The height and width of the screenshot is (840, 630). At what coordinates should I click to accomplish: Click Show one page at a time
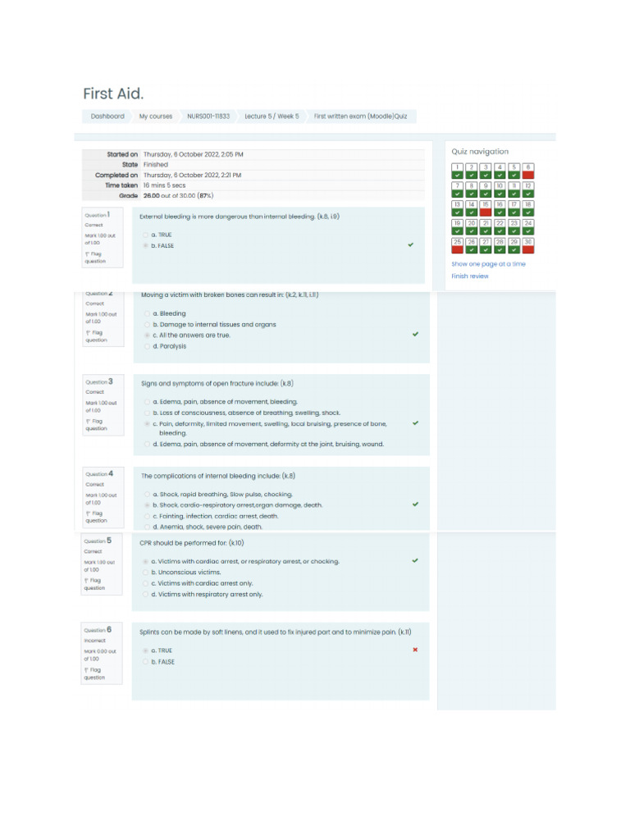(488, 264)
